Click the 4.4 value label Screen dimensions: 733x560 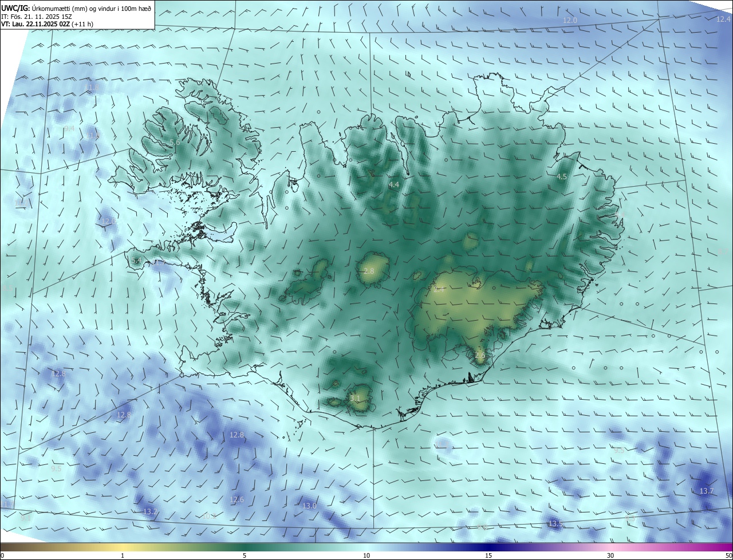(x=393, y=185)
